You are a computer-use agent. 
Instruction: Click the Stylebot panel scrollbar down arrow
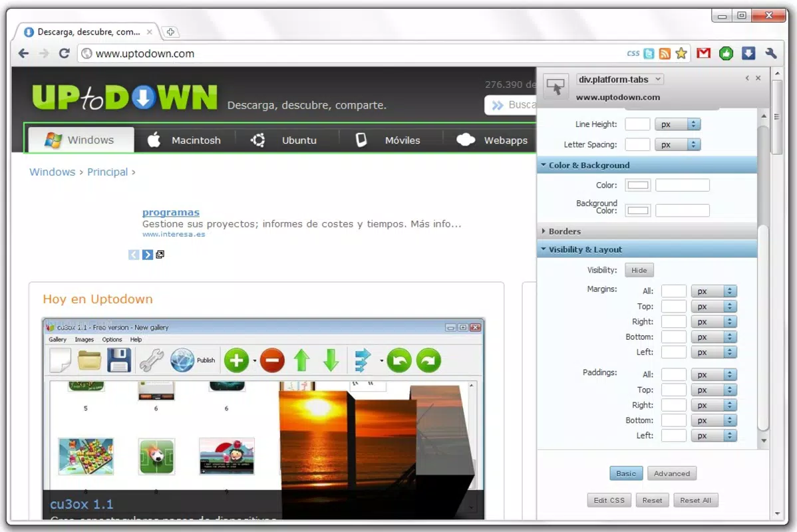pos(763,441)
